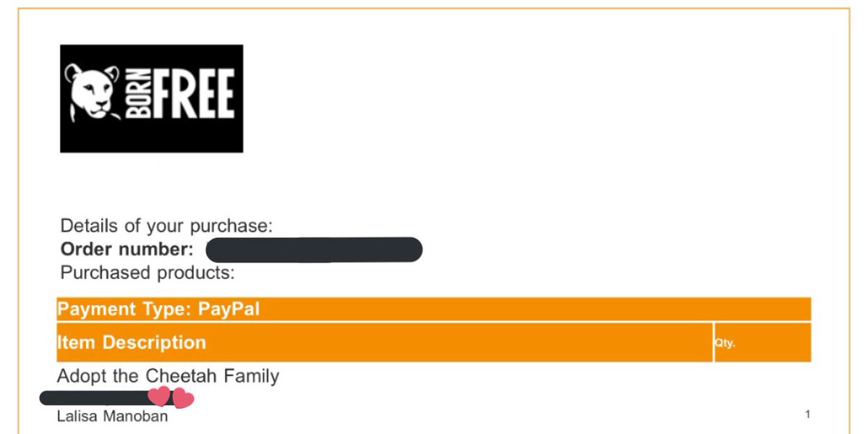This screenshot has height=434, width=868.
Task: Click the divider between description and Qty.
Action: pos(713,343)
